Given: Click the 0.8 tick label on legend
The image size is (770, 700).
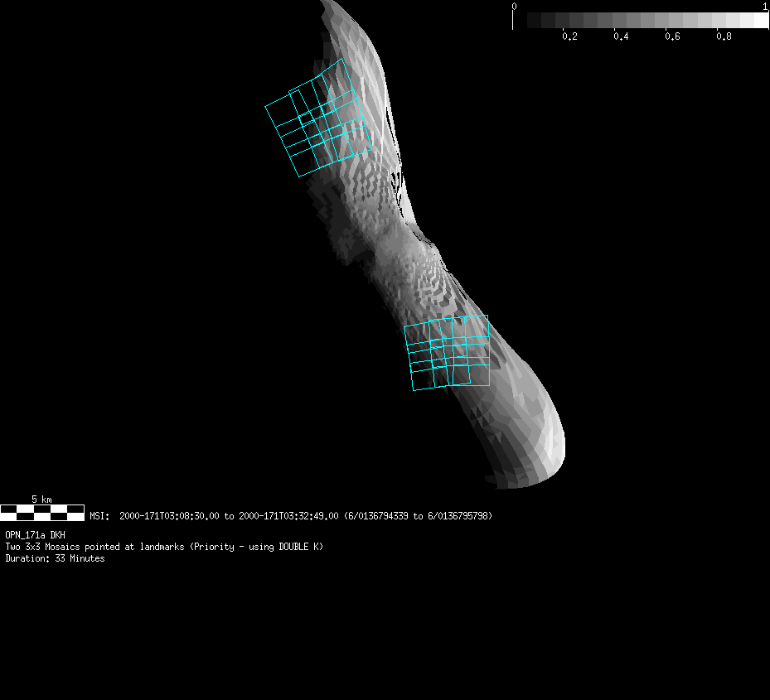Looking at the screenshot, I should coord(724,36).
